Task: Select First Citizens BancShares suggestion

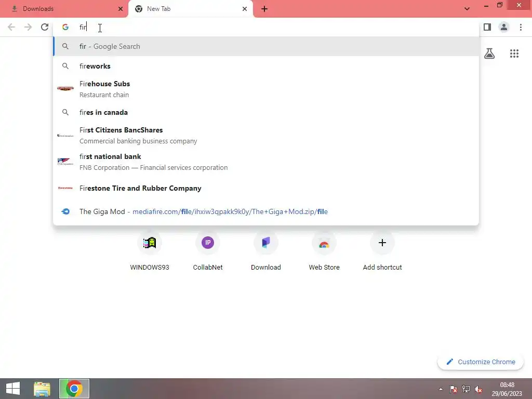Action: (266, 135)
